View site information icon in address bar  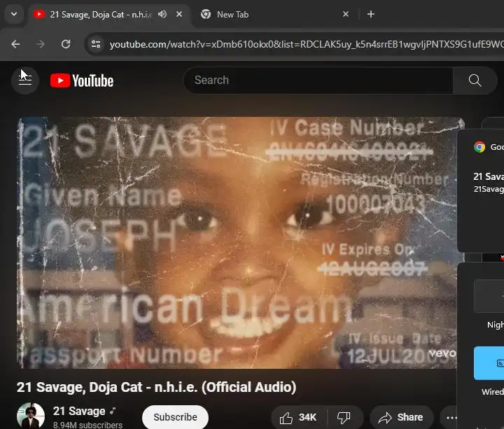click(96, 44)
